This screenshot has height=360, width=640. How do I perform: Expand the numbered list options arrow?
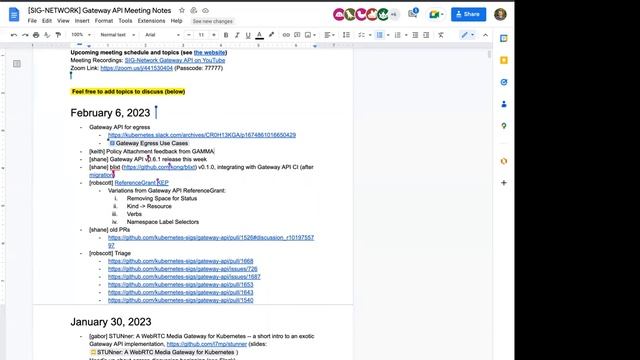pyautogui.click(x=406, y=35)
